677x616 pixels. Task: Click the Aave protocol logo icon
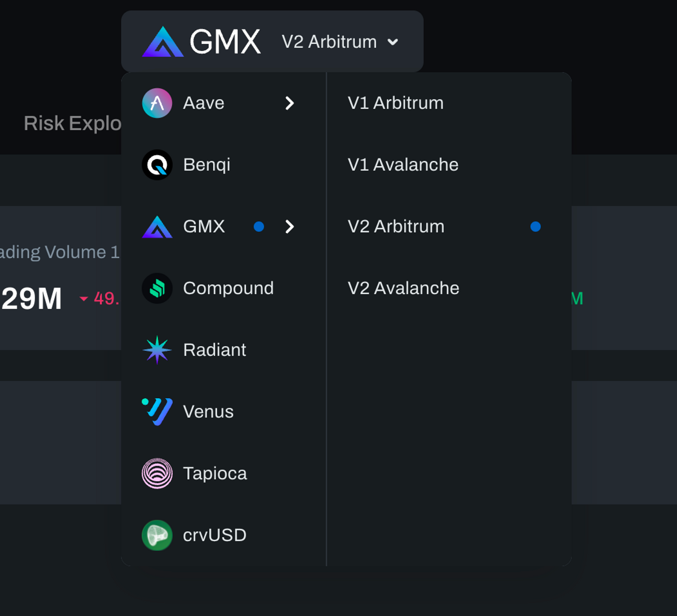coord(157,103)
